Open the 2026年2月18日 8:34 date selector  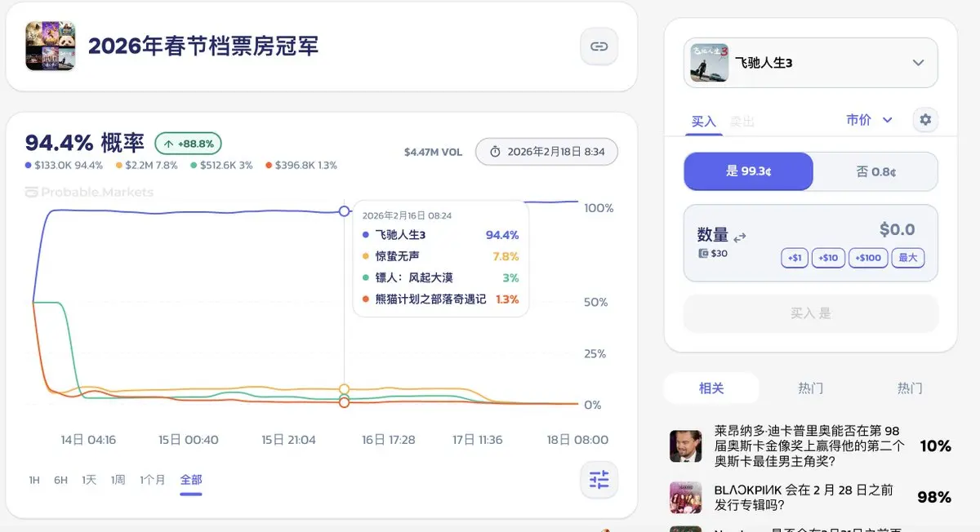[546, 152]
